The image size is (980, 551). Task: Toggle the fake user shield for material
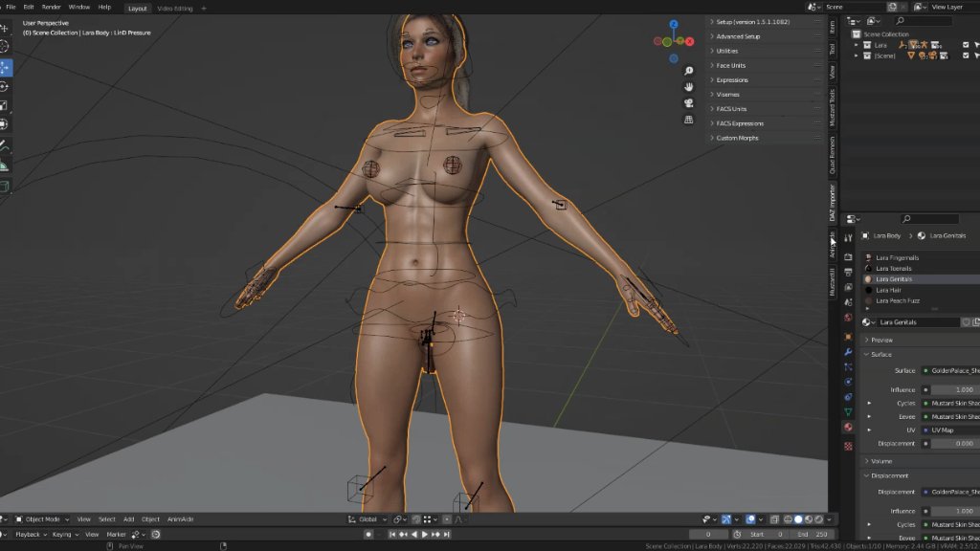click(966, 322)
